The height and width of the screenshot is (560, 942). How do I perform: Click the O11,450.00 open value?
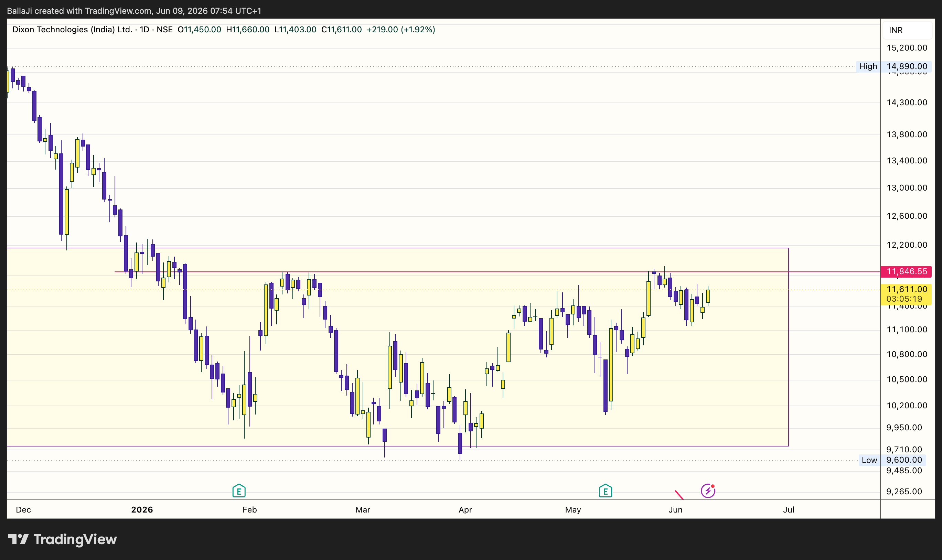[x=199, y=30]
